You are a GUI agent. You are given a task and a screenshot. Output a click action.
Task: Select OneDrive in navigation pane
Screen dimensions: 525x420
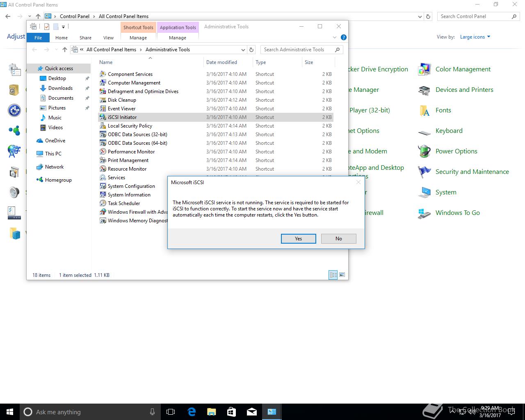point(55,141)
